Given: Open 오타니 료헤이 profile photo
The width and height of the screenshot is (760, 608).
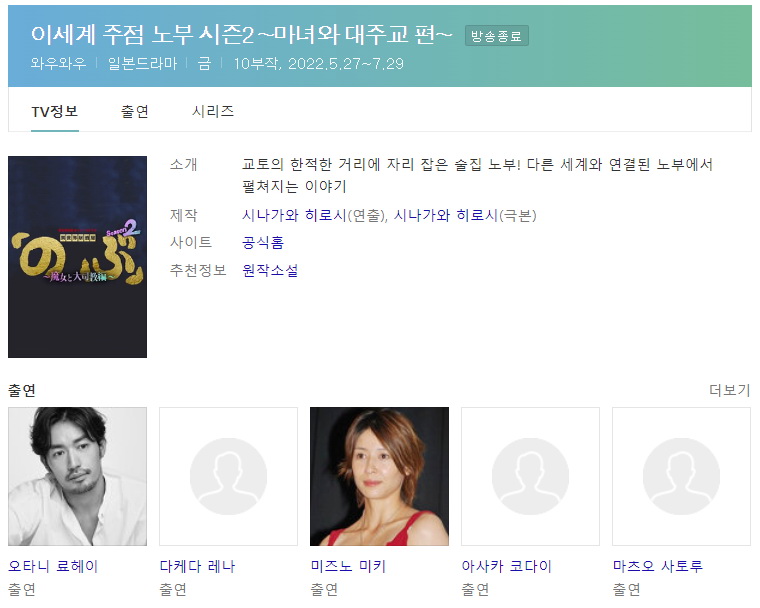Looking at the screenshot, I should click(x=78, y=476).
